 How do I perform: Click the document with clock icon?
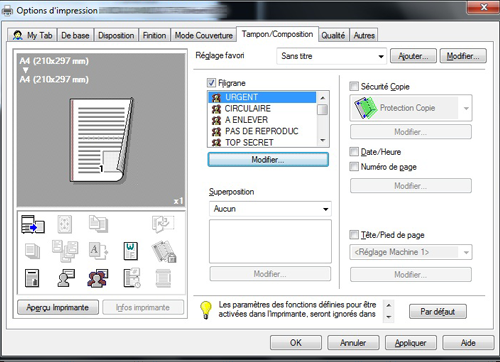point(132,278)
